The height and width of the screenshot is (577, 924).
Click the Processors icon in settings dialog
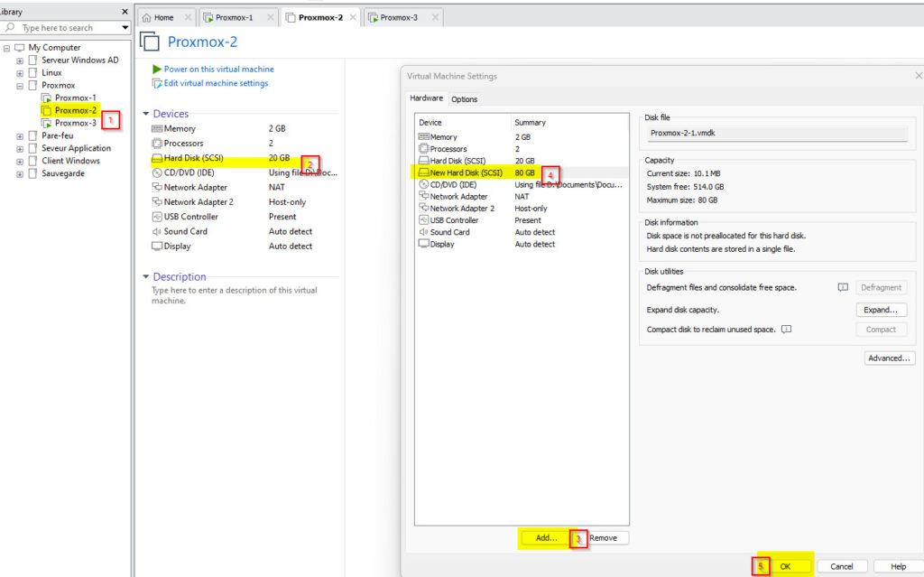point(424,149)
